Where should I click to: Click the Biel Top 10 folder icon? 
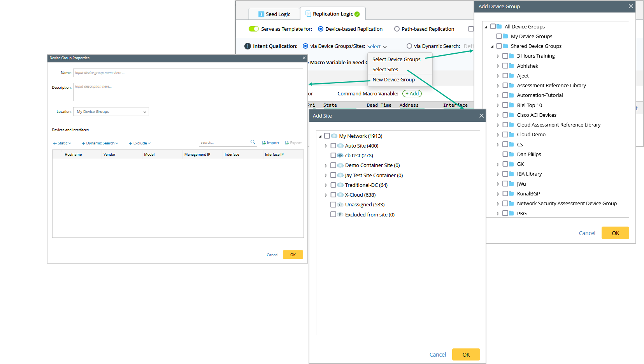[512, 105]
